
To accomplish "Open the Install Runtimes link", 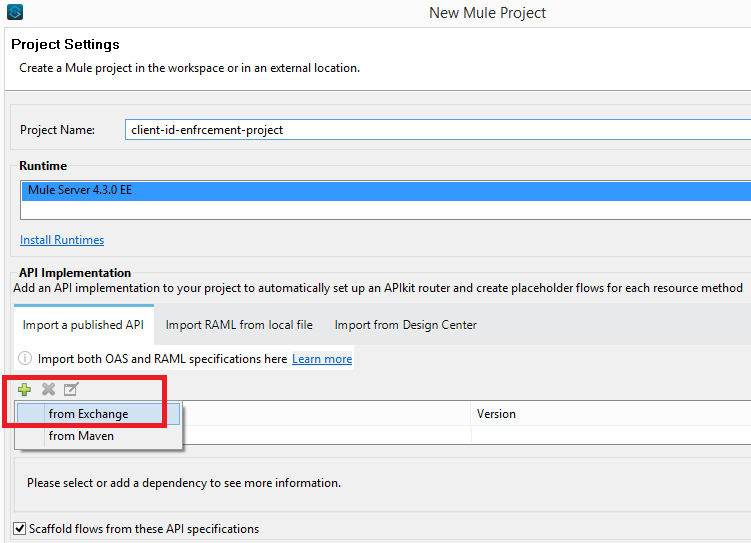I will (62, 240).
